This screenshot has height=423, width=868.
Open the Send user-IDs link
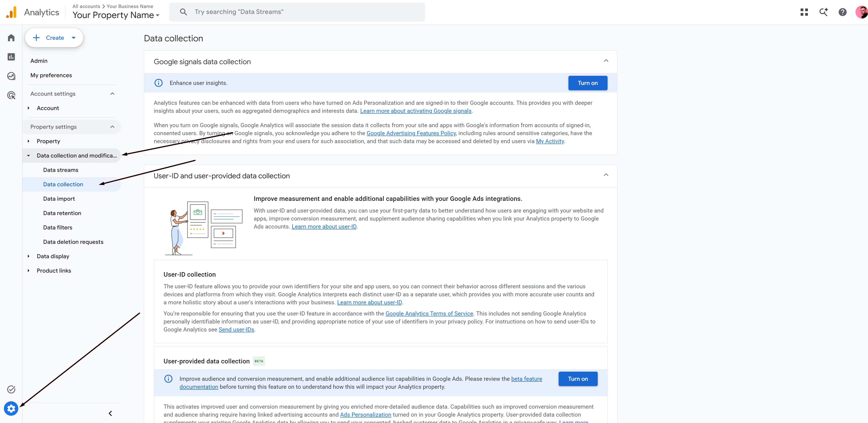click(x=236, y=329)
